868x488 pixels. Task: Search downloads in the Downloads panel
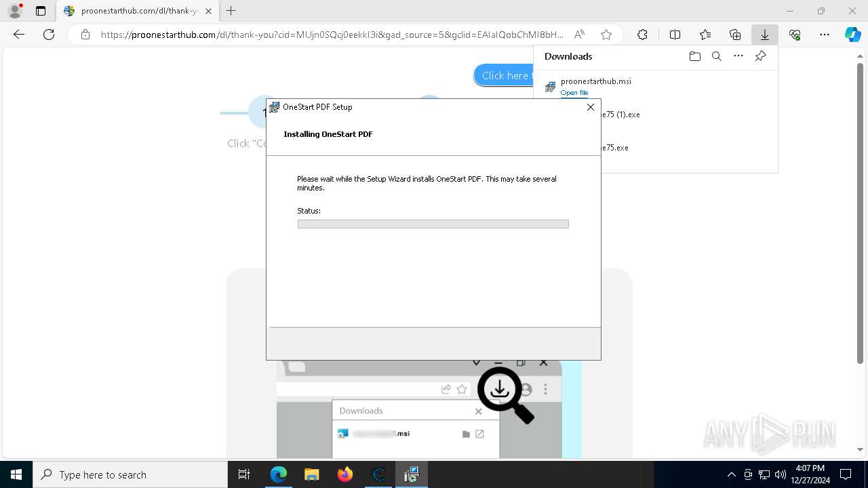point(717,56)
